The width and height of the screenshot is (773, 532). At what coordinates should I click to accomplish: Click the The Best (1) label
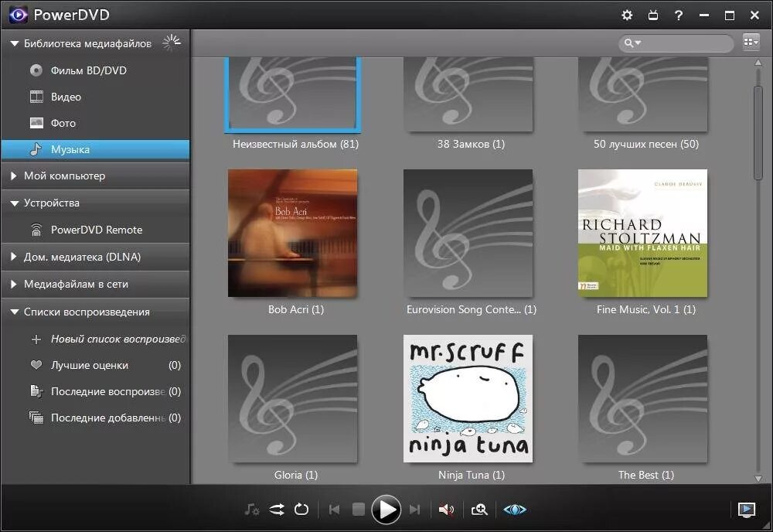tap(645, 476)
